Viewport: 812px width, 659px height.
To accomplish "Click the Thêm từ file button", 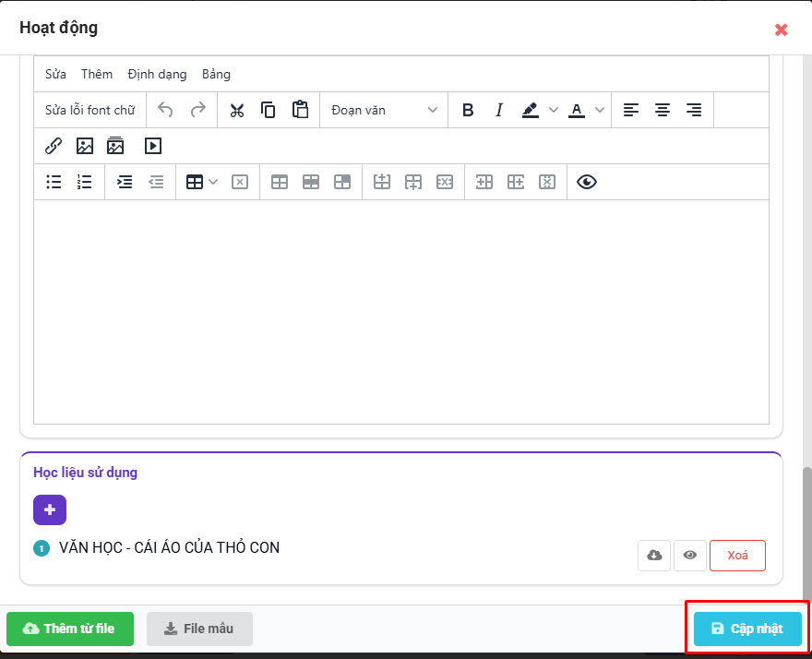I will pos(70,629).
